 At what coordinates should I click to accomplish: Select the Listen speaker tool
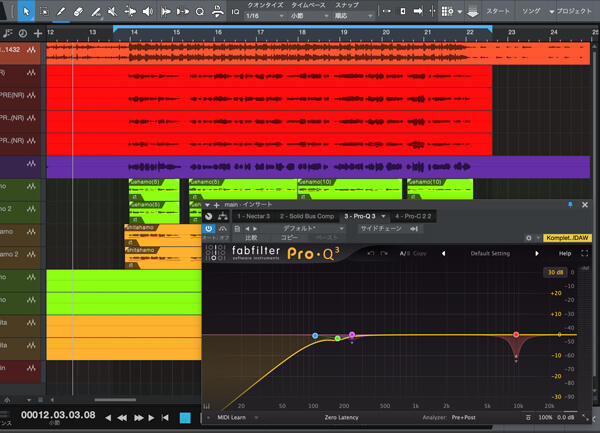click(x=148, y=11)
